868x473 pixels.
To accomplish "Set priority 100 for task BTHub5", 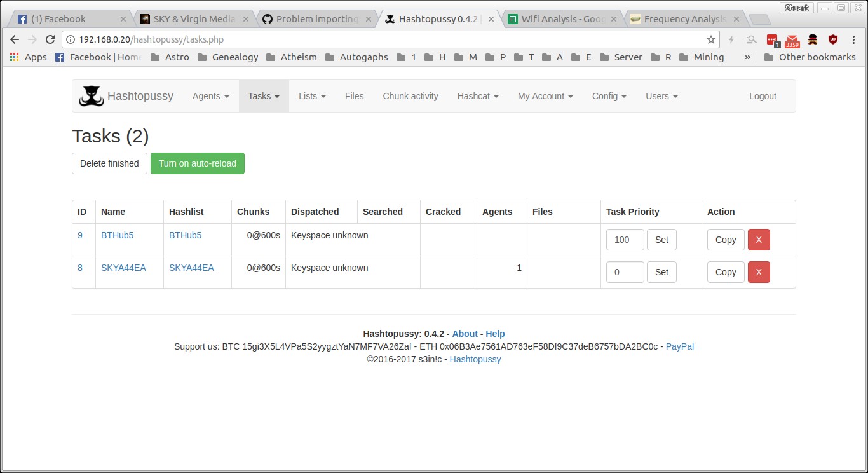I will point(661,240).
